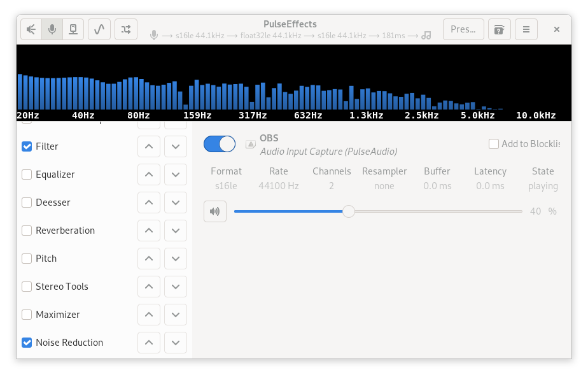Enable the Equalizer effect

27,174
